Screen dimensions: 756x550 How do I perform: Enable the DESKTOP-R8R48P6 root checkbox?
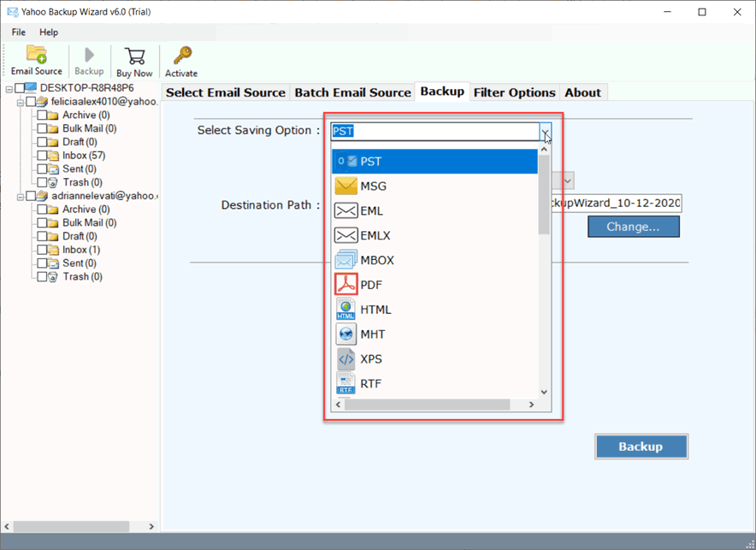(x=20, y=88)
